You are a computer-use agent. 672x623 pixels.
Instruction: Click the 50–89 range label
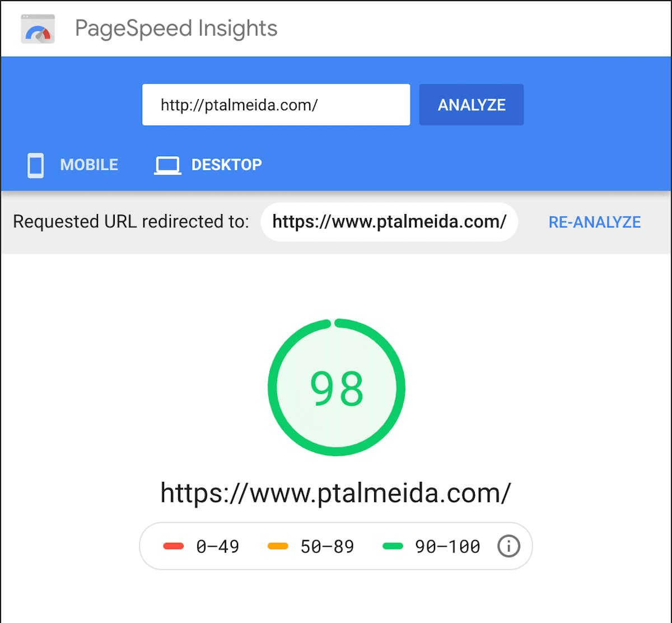coord(327,546)
